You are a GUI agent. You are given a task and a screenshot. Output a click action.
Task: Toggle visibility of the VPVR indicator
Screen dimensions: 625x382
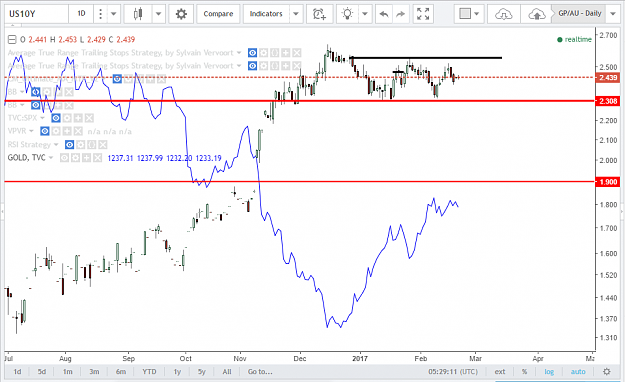coord(45,131)
